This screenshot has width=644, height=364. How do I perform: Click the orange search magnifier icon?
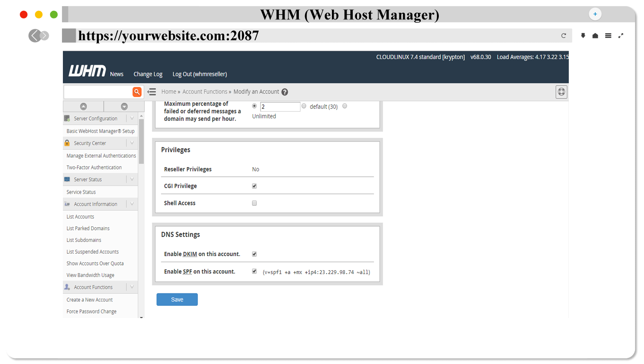[x=137, y=92]
